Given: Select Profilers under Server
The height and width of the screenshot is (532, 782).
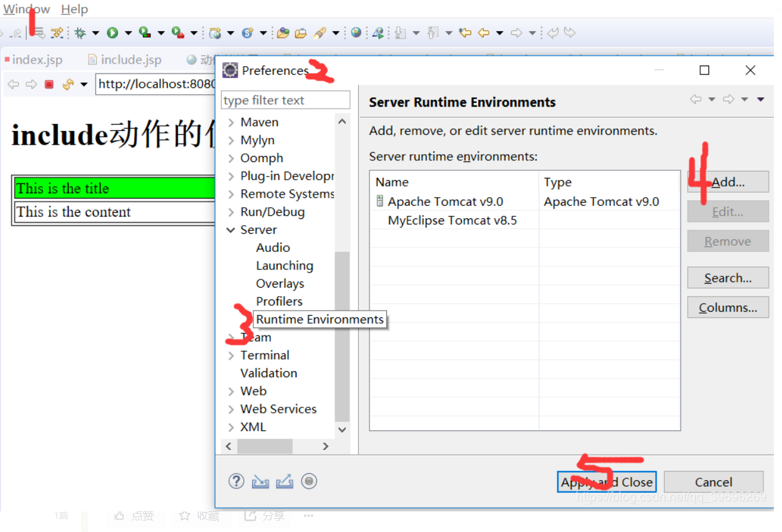Looking at the screenshot, I should click(x=279, y=301).
